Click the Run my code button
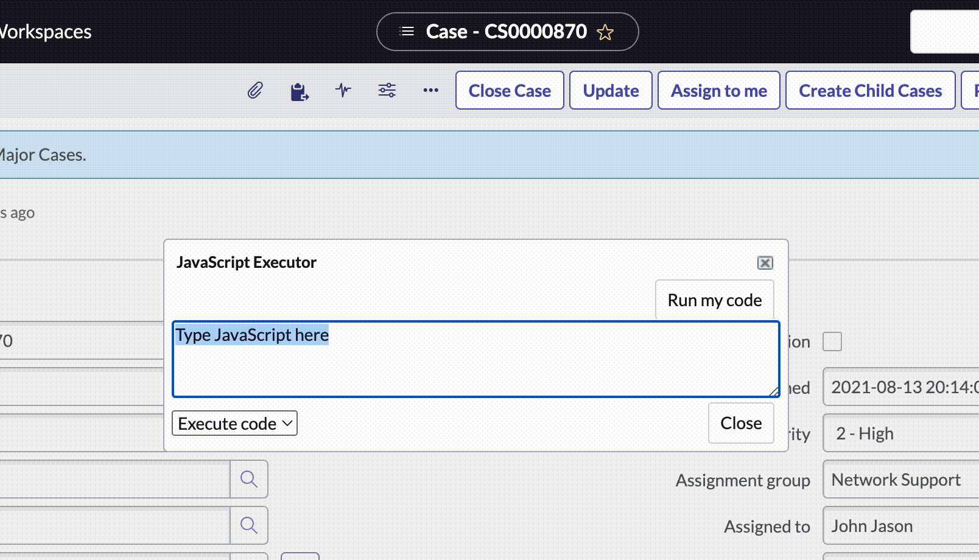 (x=715, y=300)
